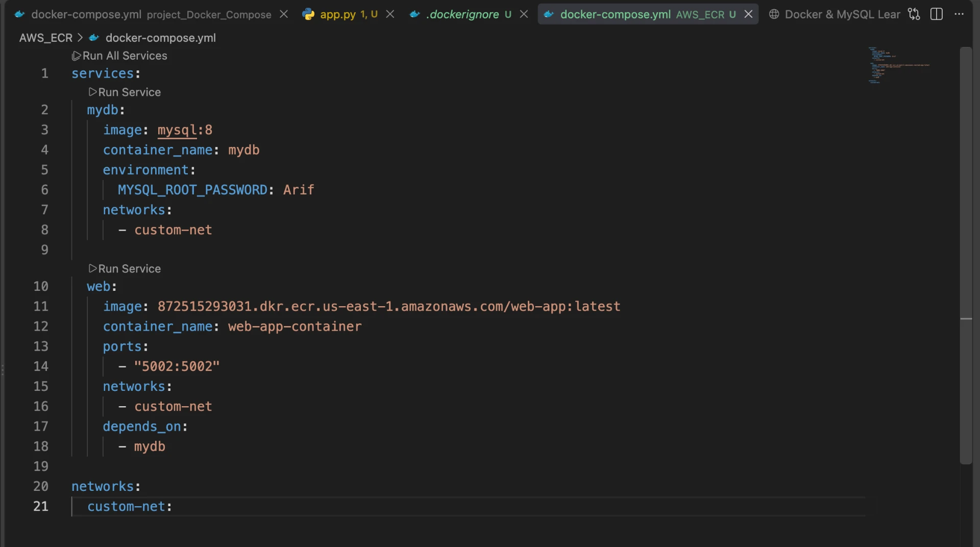The width and height of the screenshot is (980, 547).
Task: Click the AWS_ECR breadcrumb folder
Action: [46, 38]
